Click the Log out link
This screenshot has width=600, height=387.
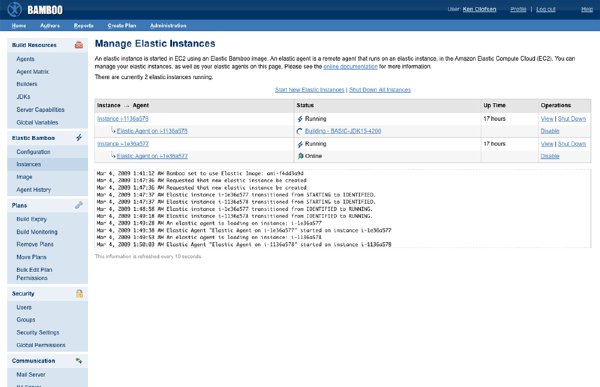tap(546, 9)
